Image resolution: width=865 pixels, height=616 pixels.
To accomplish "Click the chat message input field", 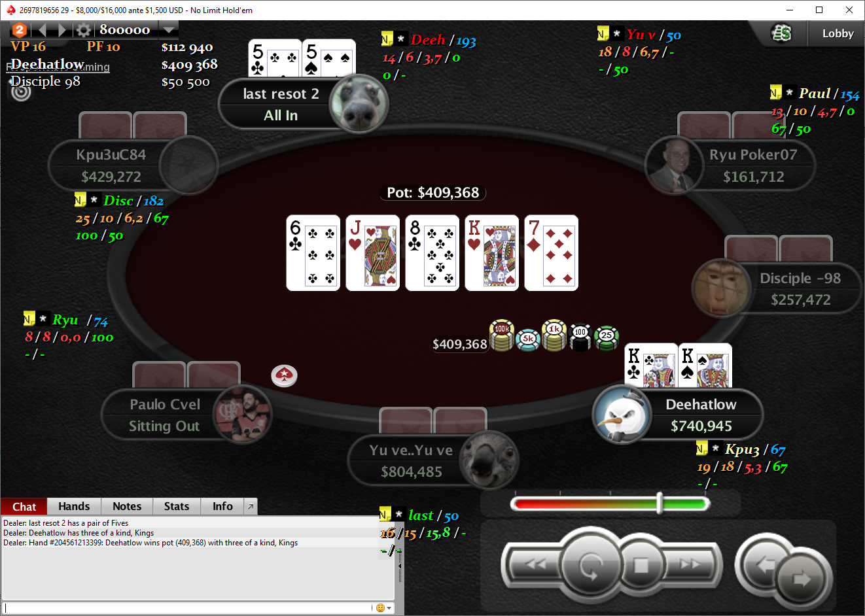I will (x=188, y=608).
